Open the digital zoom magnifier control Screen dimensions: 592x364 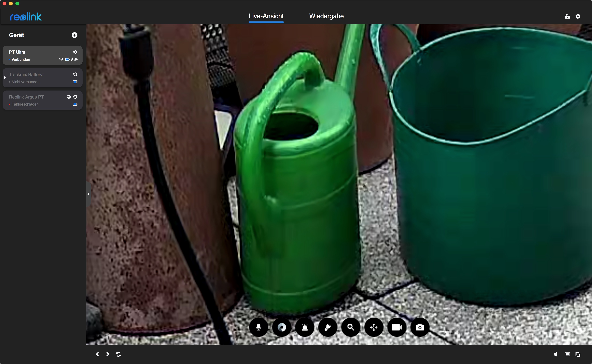(351, 327)
